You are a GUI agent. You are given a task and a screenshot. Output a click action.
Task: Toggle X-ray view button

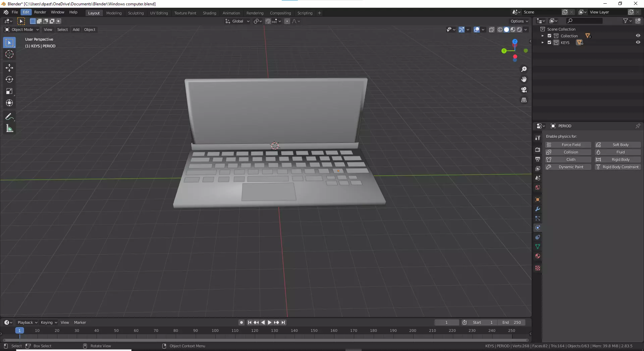[491, 30]
